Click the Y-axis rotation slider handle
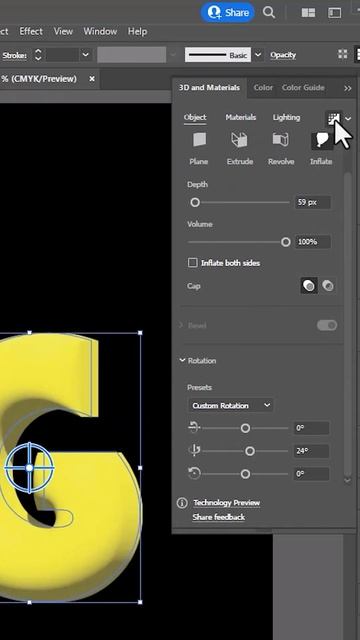Viewport: 360px width, 640px height. (250, 451)
